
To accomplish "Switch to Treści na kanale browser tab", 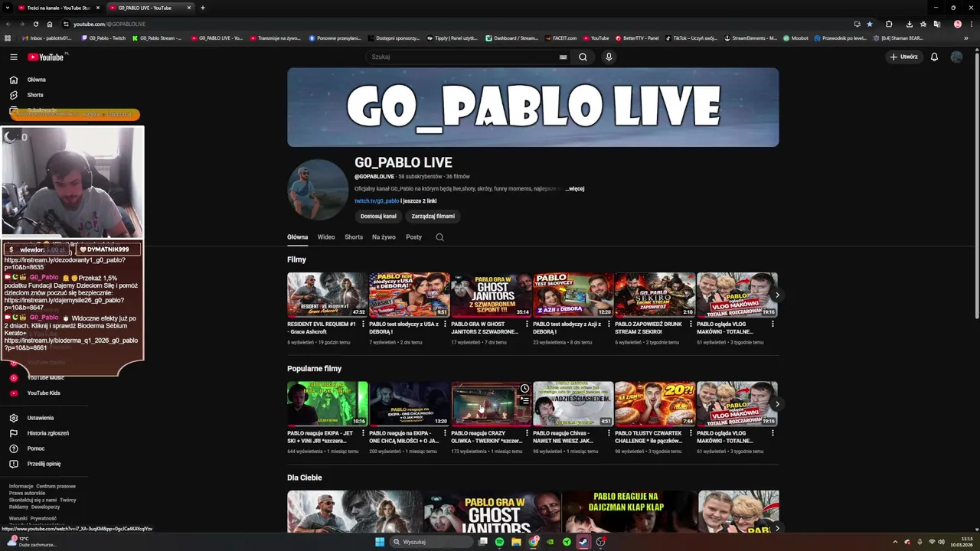I will click(58, 8).
